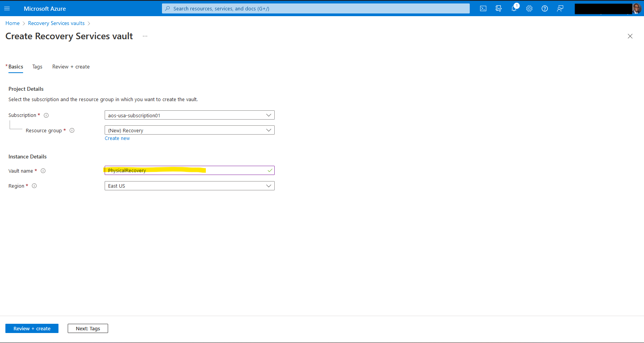Open the Subscription dropdown
Viewport: 644px width, 343px height.
190,115
